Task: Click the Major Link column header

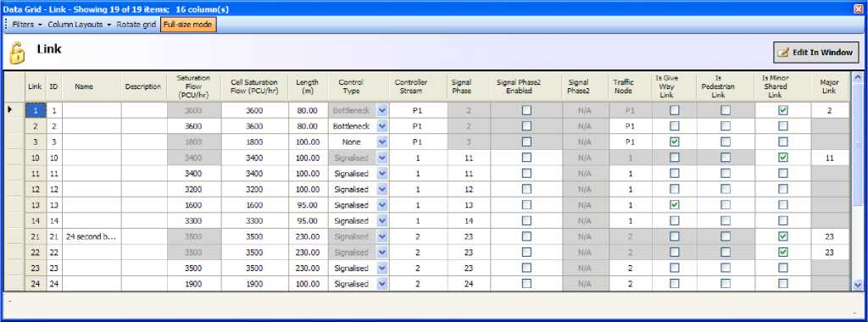Action: pyautogui.click(x=830, y=87)
